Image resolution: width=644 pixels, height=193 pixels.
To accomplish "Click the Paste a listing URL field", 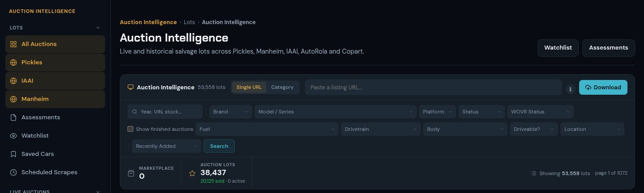I will 433,88.
